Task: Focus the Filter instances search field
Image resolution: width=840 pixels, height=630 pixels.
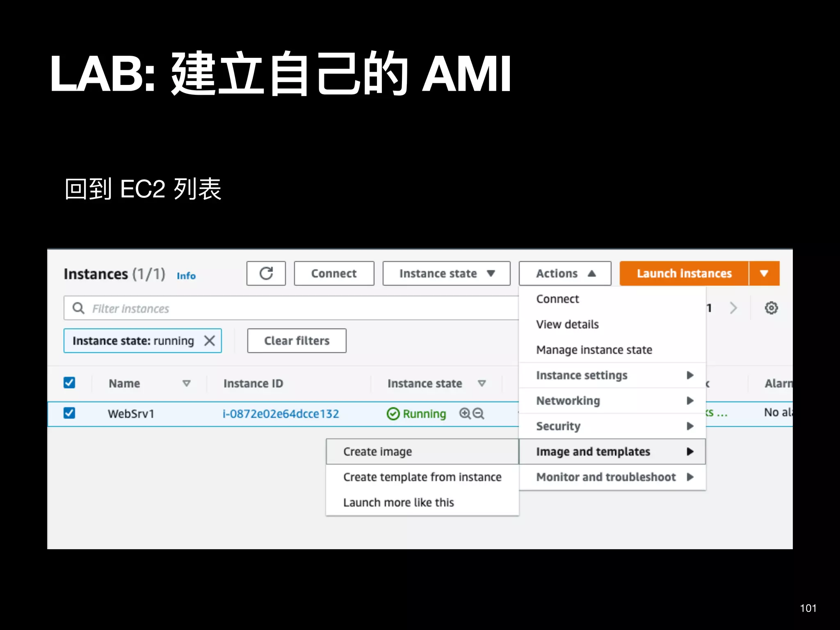Action: (291, 308)
